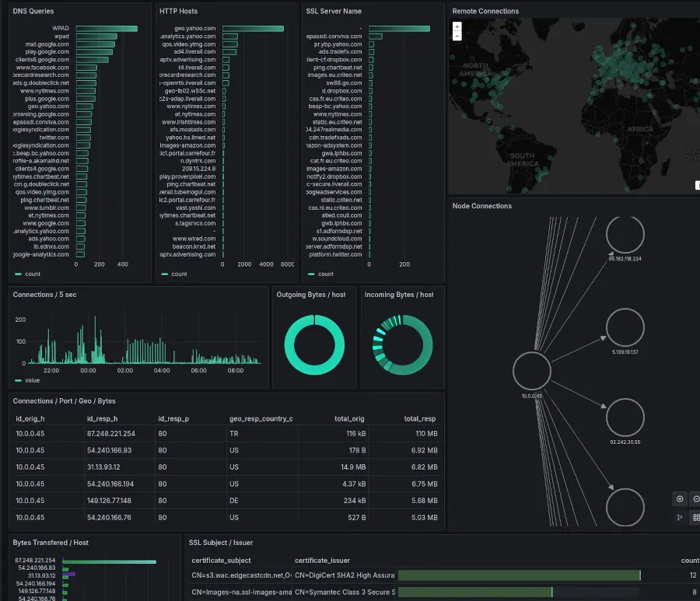This screenshot has width=700, height=601.
Task: Zoom out on the Remote Connections map
Action: pos(458,37)
